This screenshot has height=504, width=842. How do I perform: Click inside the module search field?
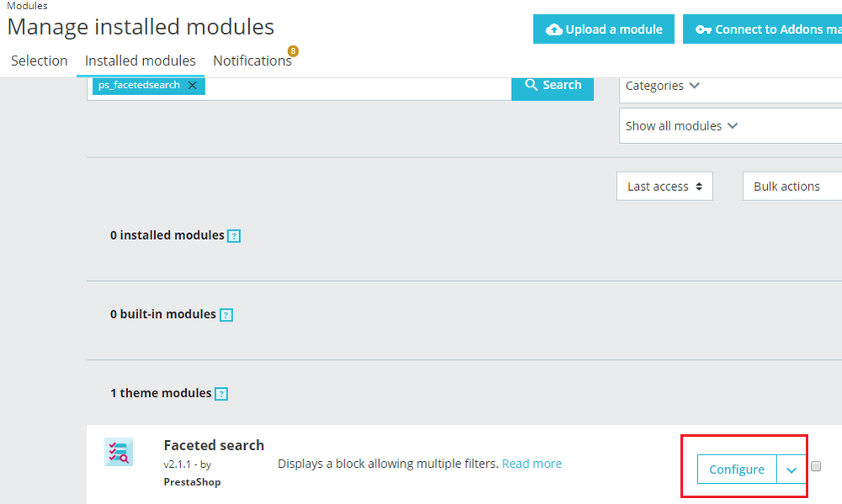point(358,88)
